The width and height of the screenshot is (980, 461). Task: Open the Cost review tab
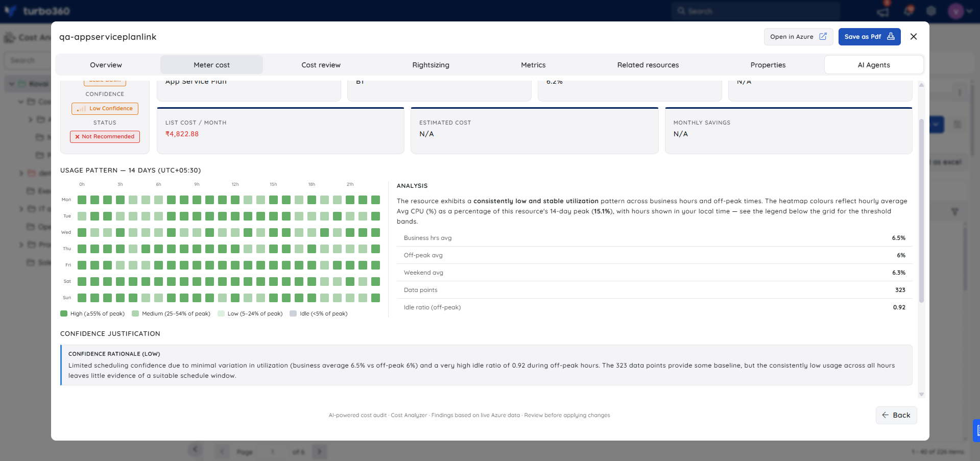point(321,65)
